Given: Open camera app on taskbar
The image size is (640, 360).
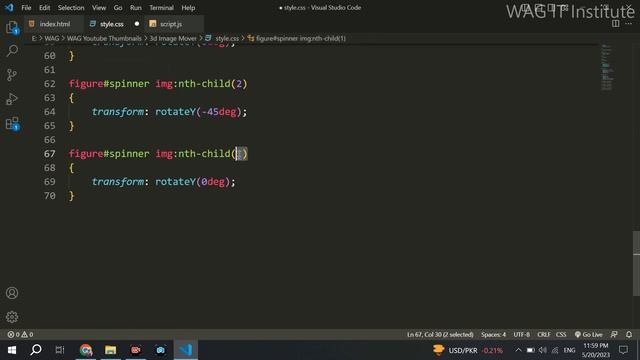Looking at the screenshot, I should 160,350.
